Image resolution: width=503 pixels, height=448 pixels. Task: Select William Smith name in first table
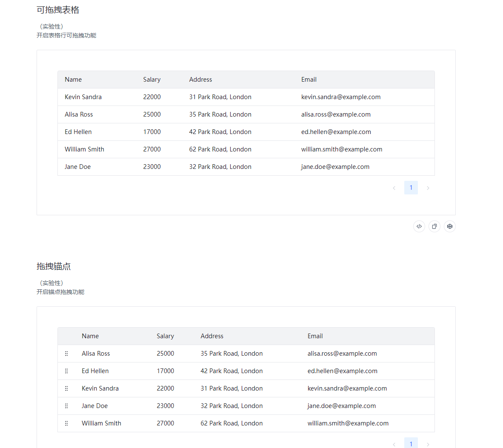[x=84, y=149]
